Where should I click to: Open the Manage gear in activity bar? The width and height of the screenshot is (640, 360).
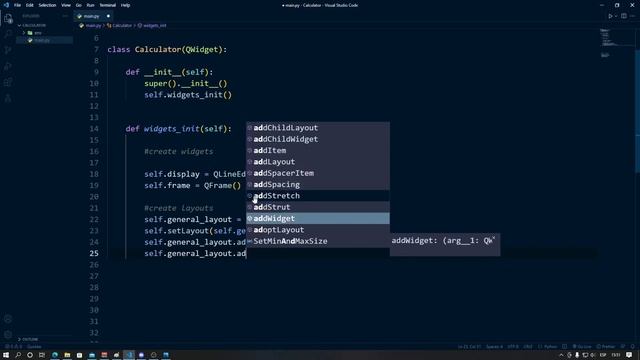tap(8, 334)
